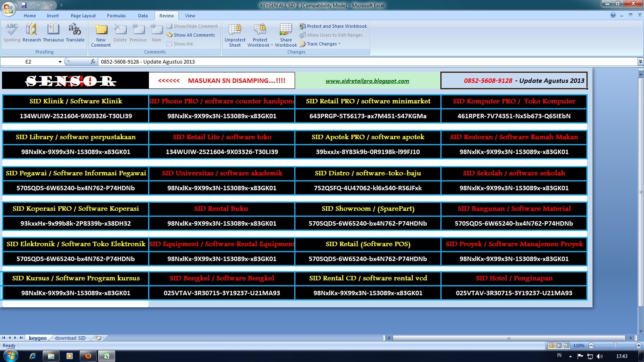
Task: Select serial 39bxxJx-8Y83k9b-0R9198k-l99FJ10
Action: pos(368,152)
